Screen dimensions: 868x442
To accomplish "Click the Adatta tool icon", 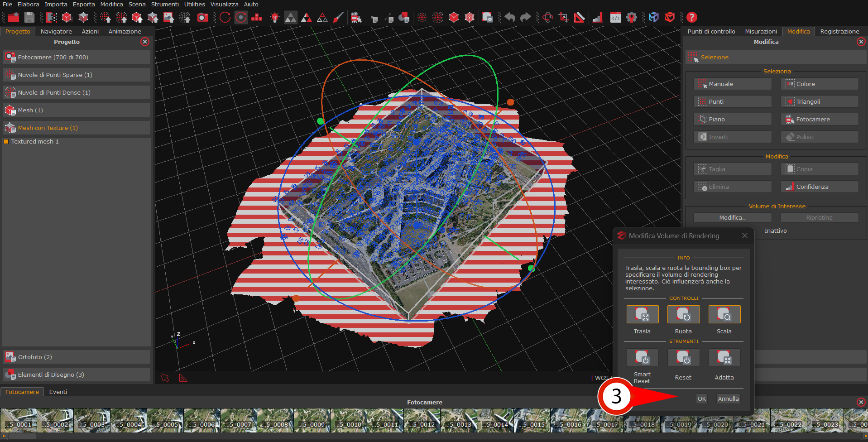I will [x=724, y=357].
